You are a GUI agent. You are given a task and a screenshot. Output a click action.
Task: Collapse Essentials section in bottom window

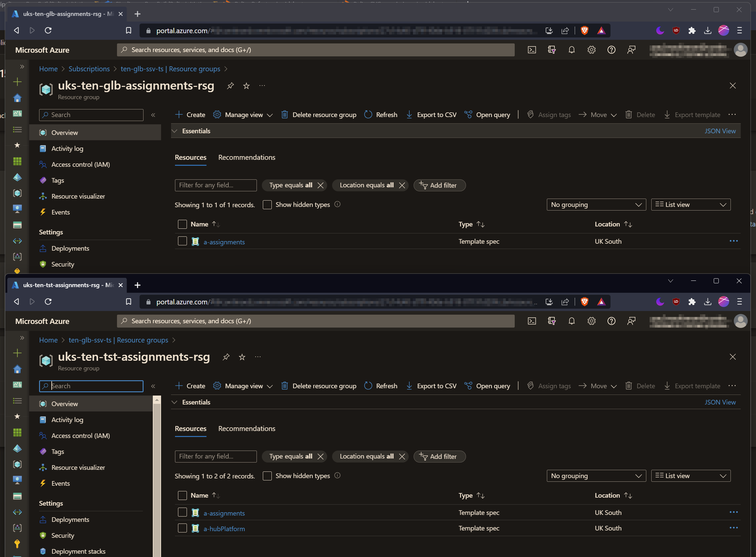(x=175, y=402)
